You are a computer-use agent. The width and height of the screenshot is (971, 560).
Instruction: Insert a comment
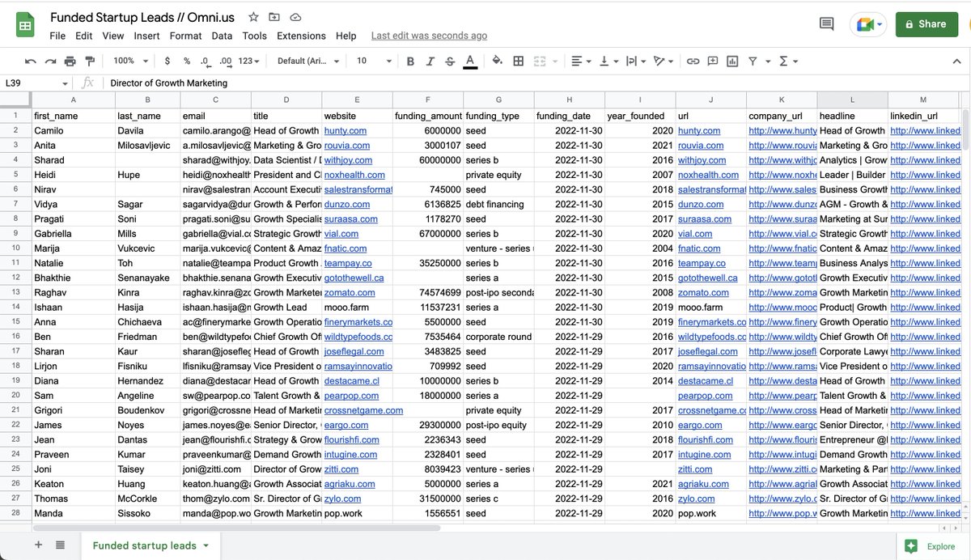pyautogui.click(x=713, y=61)
